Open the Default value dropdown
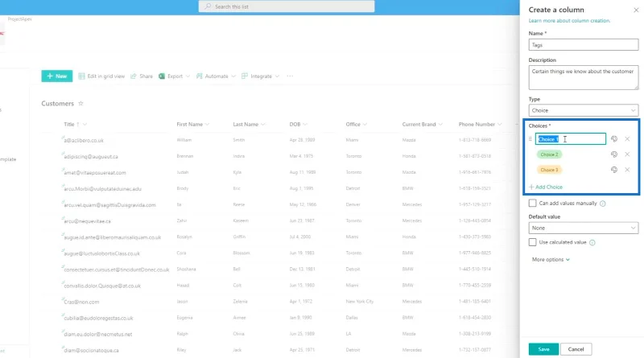This screenshot has height=358, width=644. tap(583, 228)
